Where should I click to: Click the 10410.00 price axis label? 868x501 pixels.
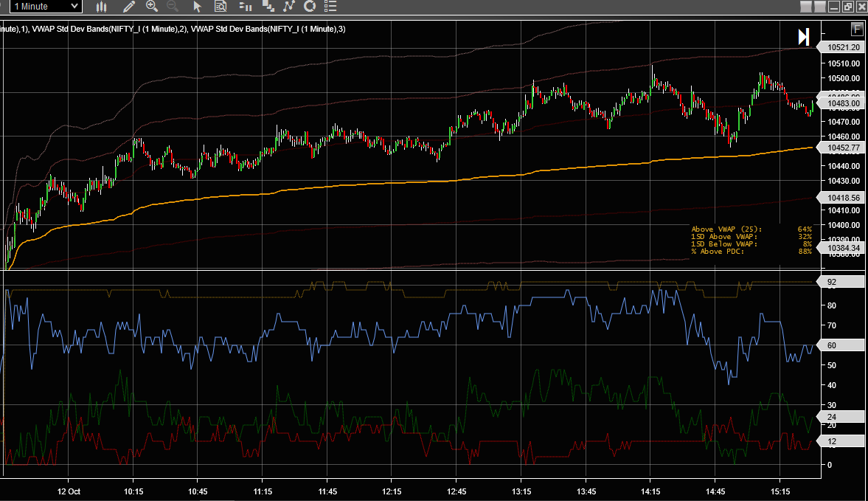coord(844,210)
